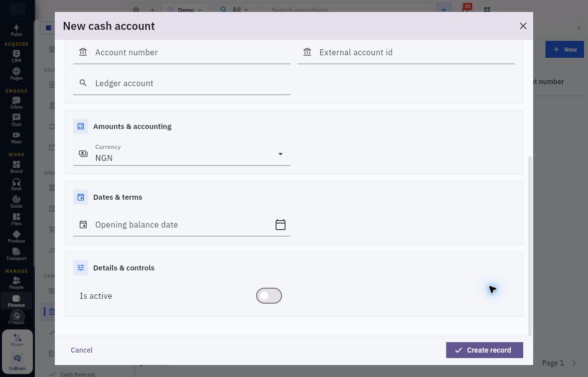Click Create record button
588x377 pixels.
coord(484,350)
